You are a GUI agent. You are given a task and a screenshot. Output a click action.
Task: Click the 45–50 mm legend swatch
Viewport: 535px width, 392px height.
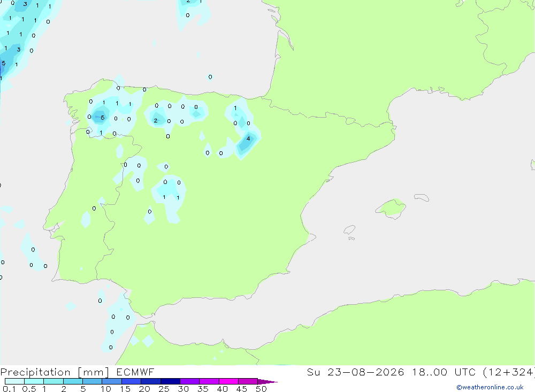248,381
